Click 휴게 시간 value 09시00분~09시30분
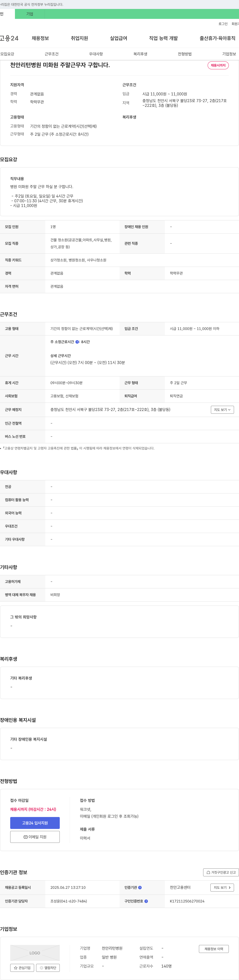The image size is (239, 980). pyautogui.click(x=66, y=383)
